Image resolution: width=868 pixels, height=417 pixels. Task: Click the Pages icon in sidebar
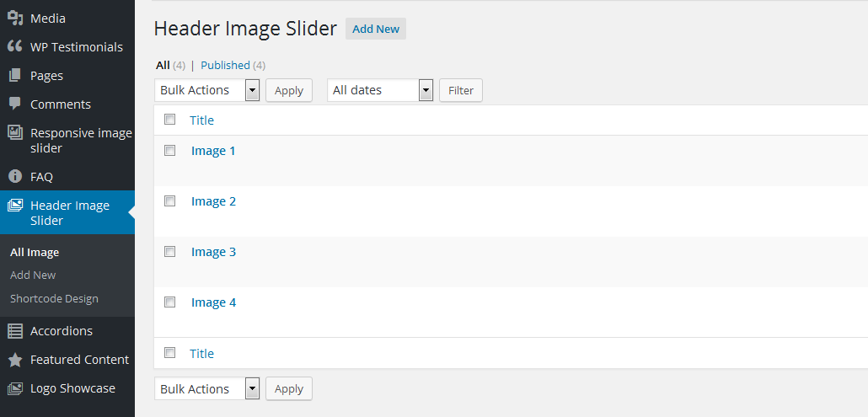click(15, 75)
